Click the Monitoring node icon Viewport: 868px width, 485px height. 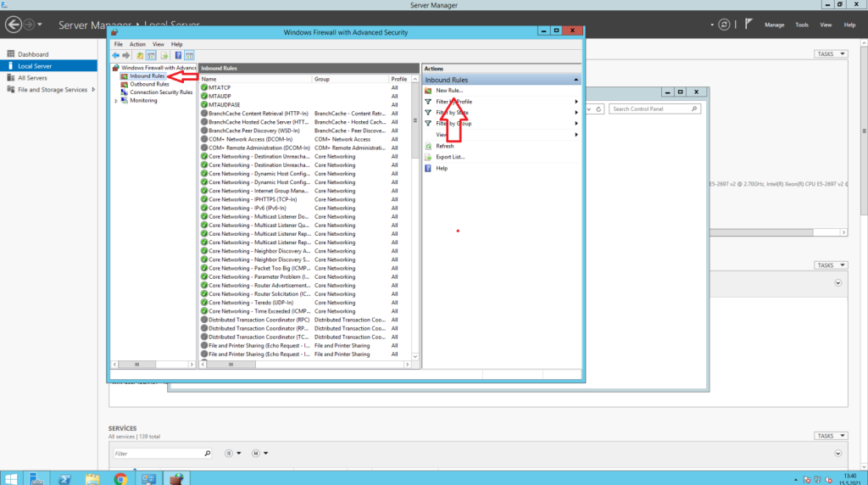[x=125, y=101]
